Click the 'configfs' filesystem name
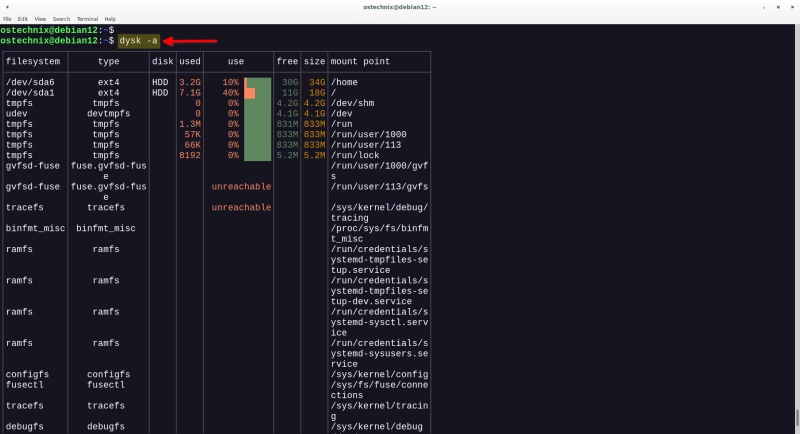Screen dimensions: 800x434 pyautogui.click(x=27, y=374)
